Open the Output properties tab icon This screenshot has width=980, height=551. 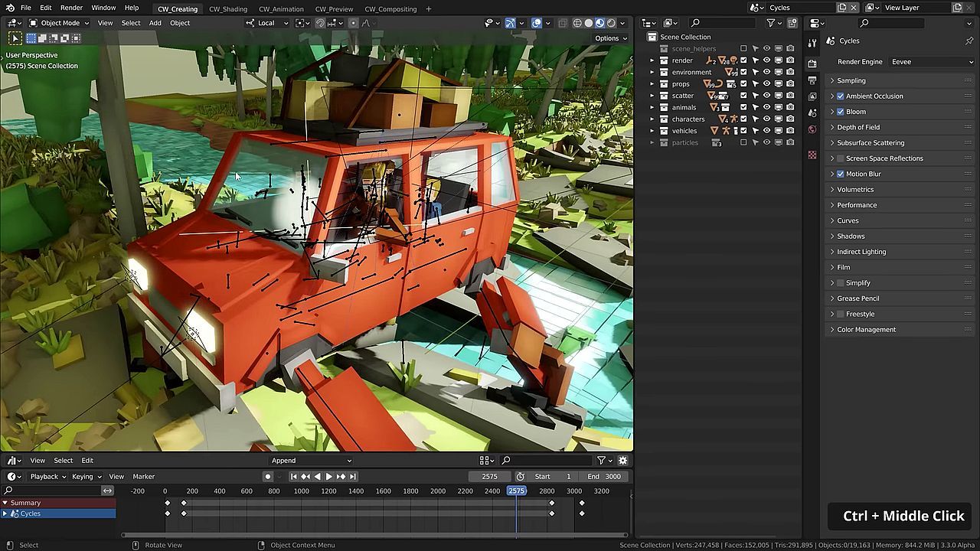coord(812,80)
